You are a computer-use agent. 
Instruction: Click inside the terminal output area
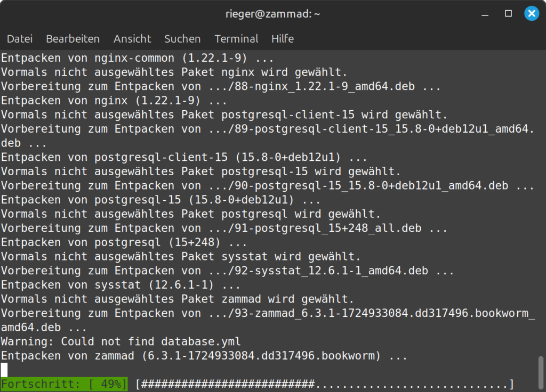267,213
